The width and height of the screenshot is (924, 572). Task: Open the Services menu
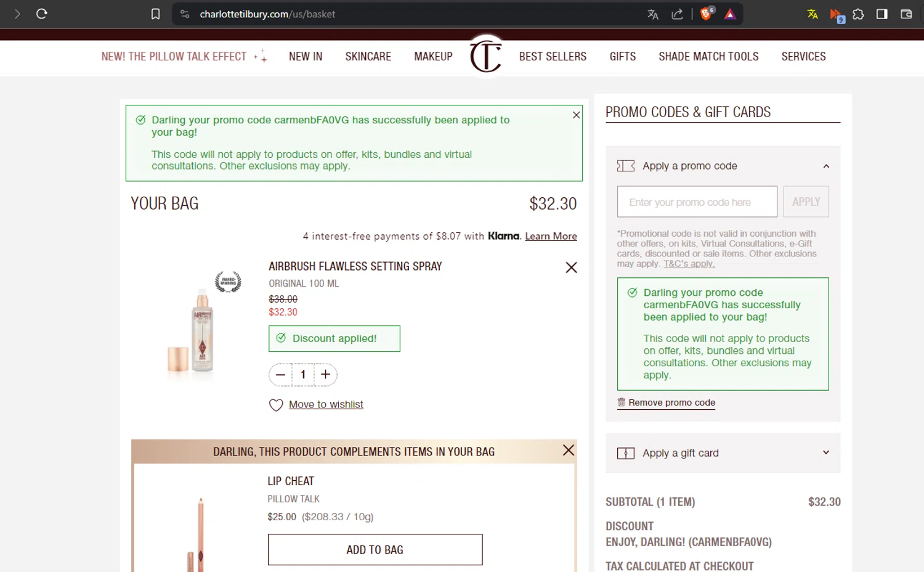coord(803,56)
